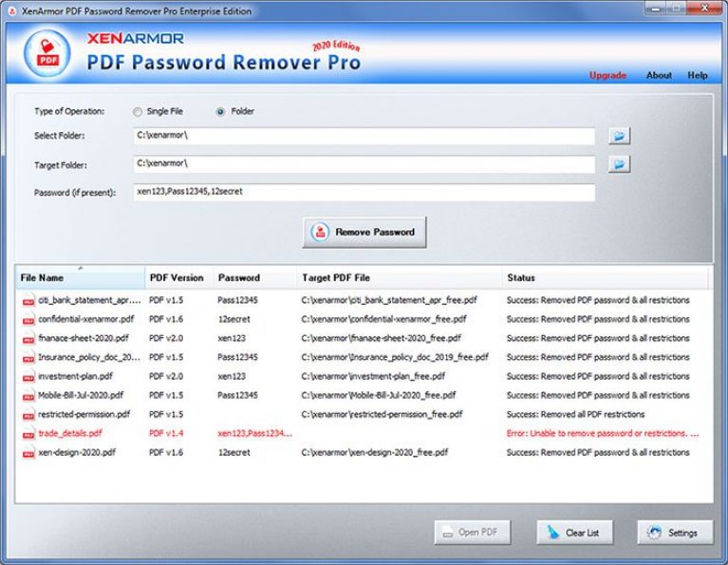Sort by the Status column header
This screenshot has width=728, height=565.
(606, 278)
